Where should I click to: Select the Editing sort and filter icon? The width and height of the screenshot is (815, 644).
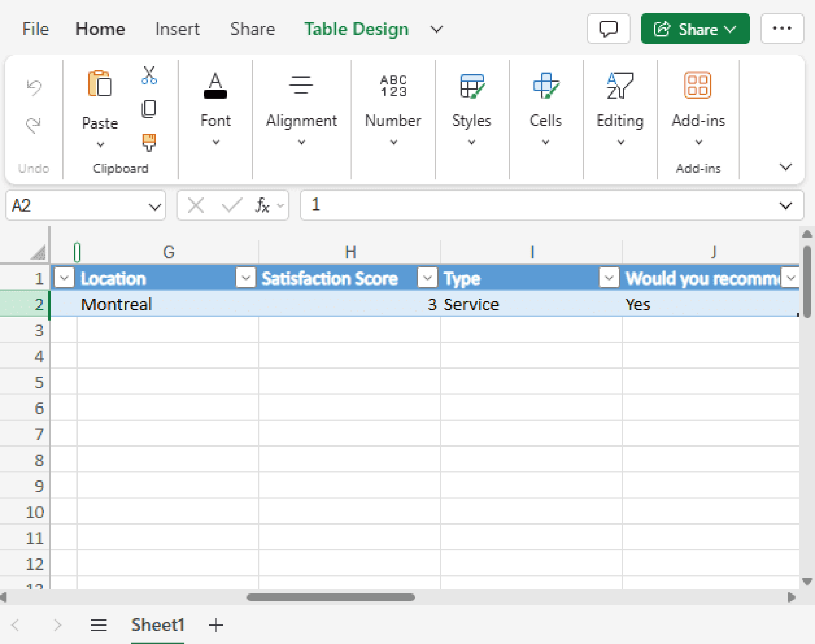tap(619, 86)
